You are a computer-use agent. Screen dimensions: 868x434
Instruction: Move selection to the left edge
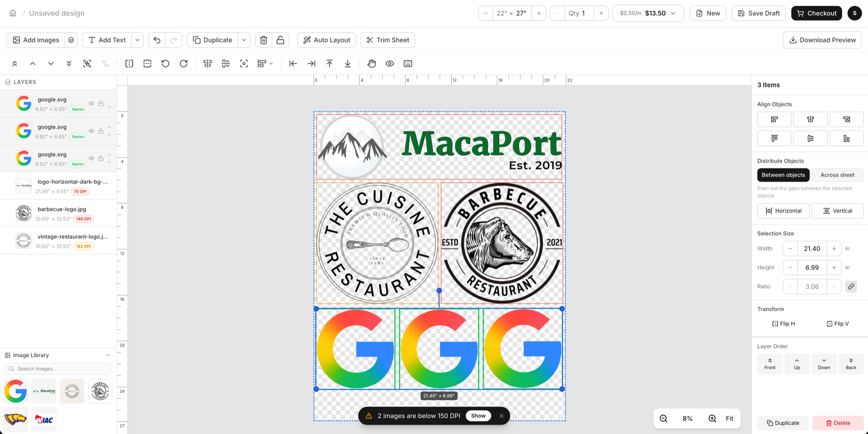click(293, 63)
